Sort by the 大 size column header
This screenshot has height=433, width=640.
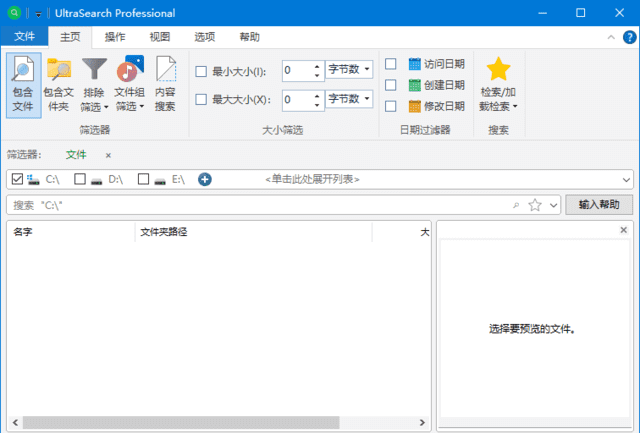coord(402,232)
